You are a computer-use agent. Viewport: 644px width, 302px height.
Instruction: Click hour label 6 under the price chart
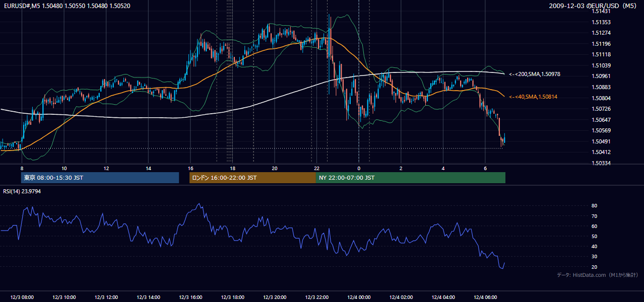point(485,168)
